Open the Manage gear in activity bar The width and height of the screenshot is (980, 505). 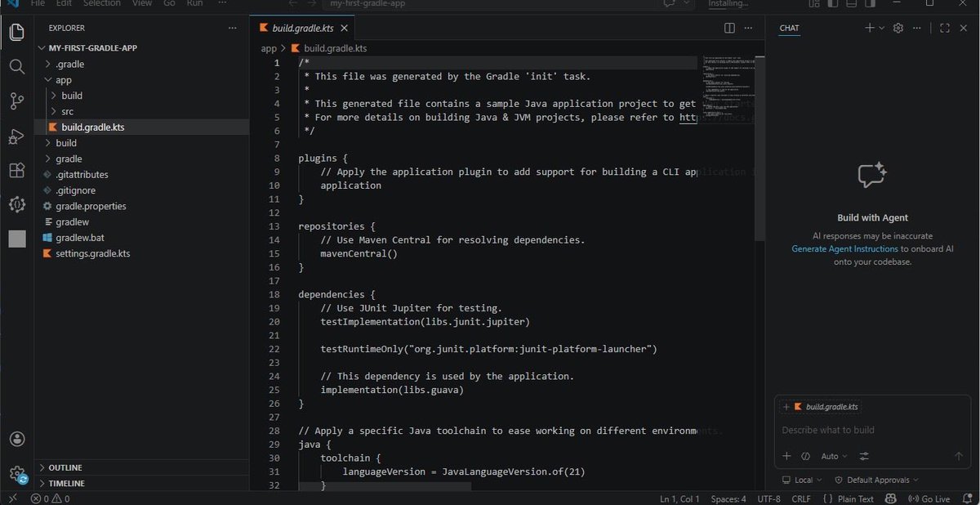pyautogui.click(x=16, y=473)
